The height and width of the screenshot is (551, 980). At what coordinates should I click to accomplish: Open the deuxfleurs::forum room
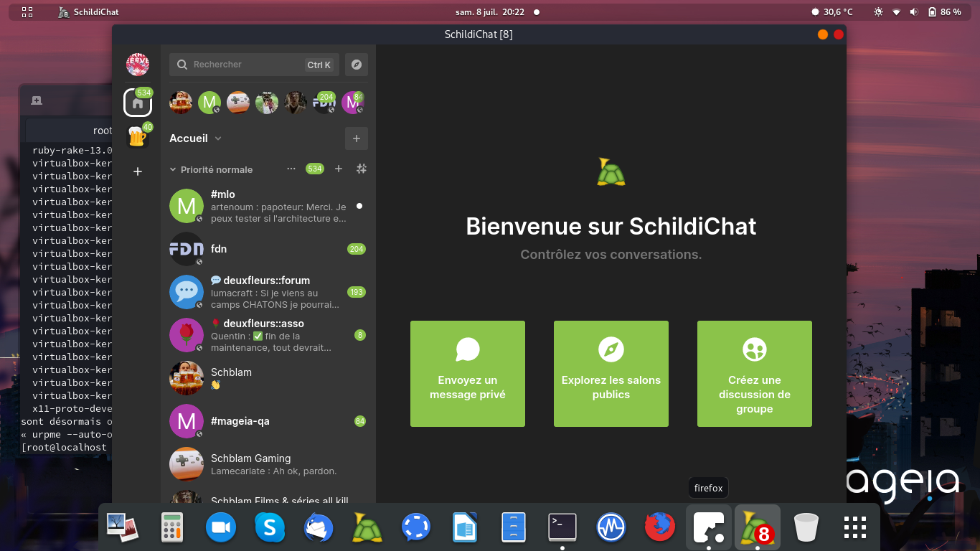click(268, 292)
